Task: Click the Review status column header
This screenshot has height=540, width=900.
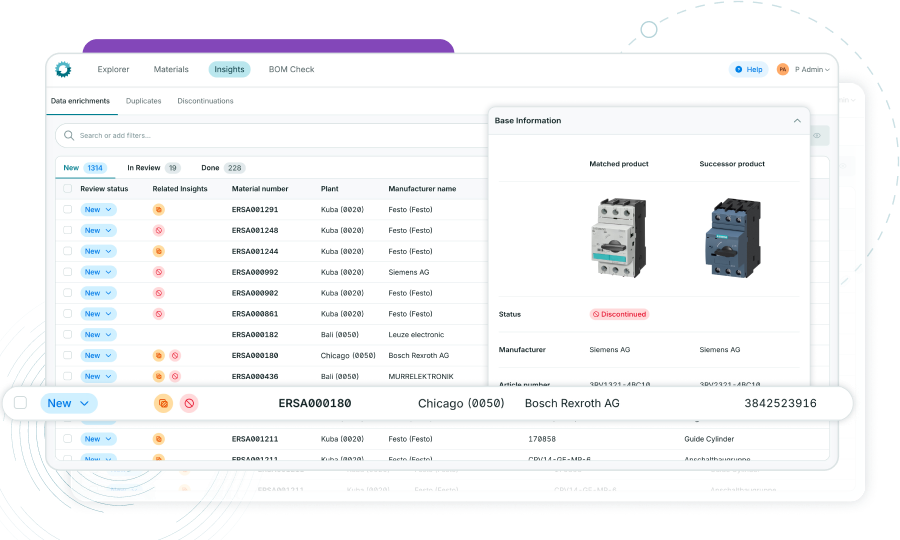Action: pos(104,189)
